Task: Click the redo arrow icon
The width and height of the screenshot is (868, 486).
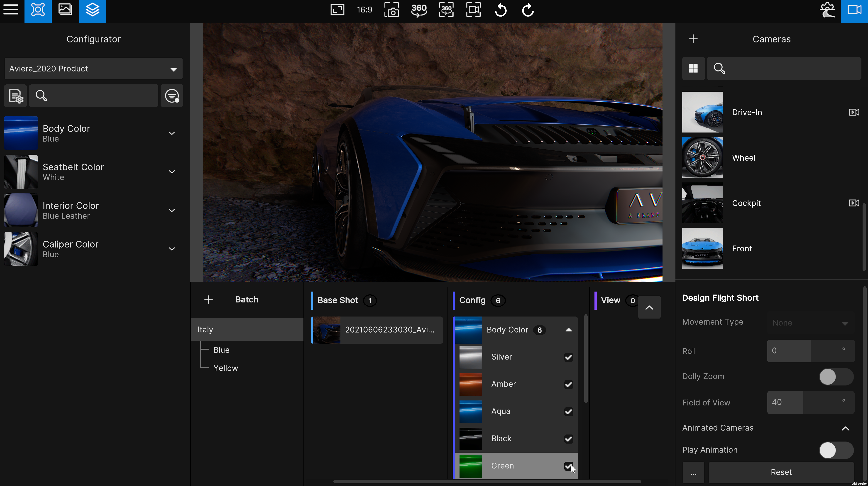Action: tap(528, 10)
